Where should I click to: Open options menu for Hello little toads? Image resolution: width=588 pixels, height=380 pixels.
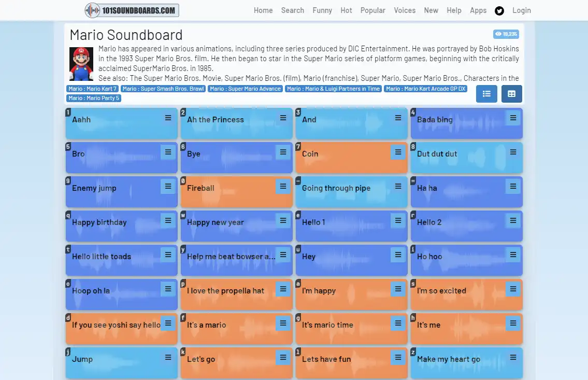tap(168, 255)
